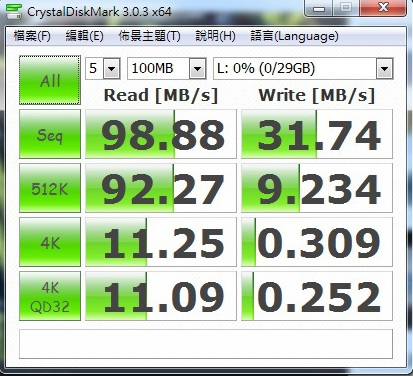Open the 語言(Language) menu

point(294,36)
